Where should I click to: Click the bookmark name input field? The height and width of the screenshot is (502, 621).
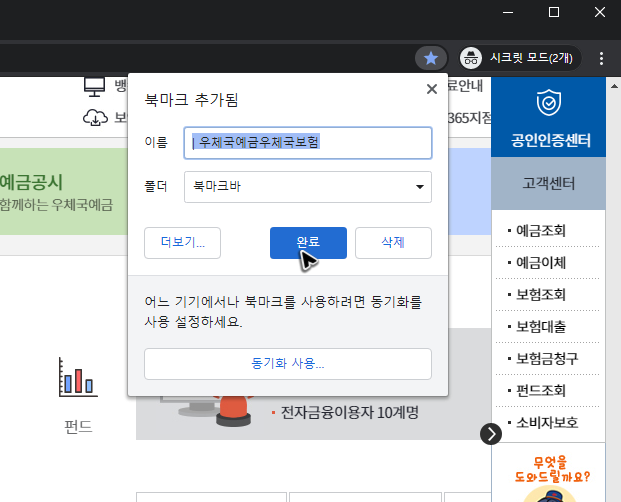click(x=308, y=143)
